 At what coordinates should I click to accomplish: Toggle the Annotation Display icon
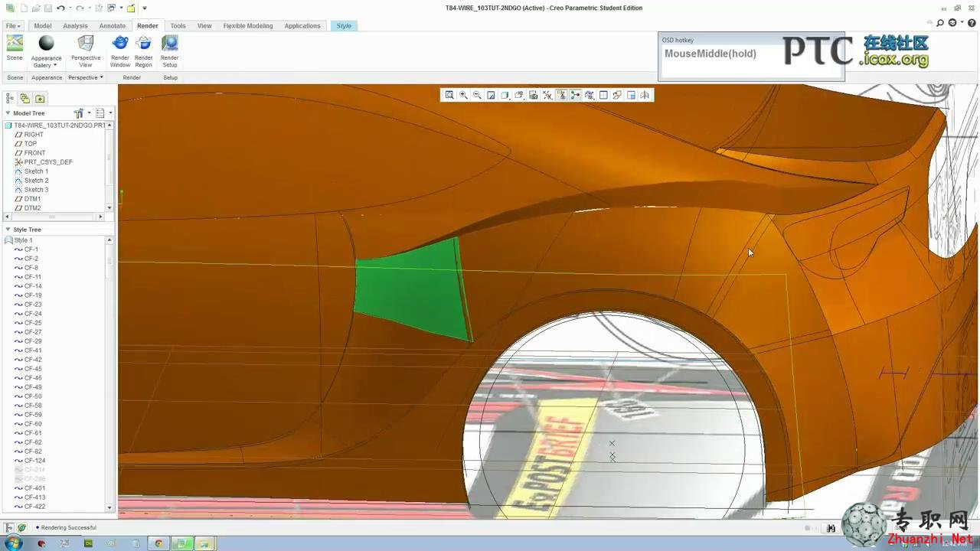pyautogui.click(x=561, y=95)
